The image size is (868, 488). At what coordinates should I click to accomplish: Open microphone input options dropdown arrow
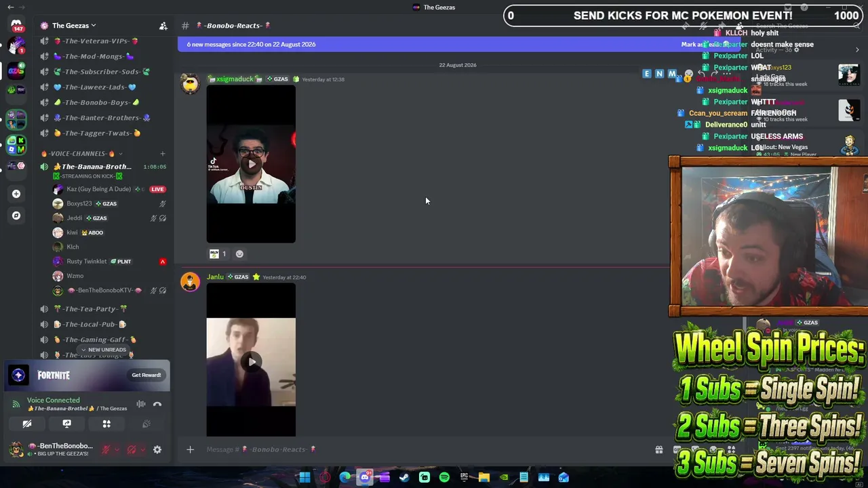116,449
